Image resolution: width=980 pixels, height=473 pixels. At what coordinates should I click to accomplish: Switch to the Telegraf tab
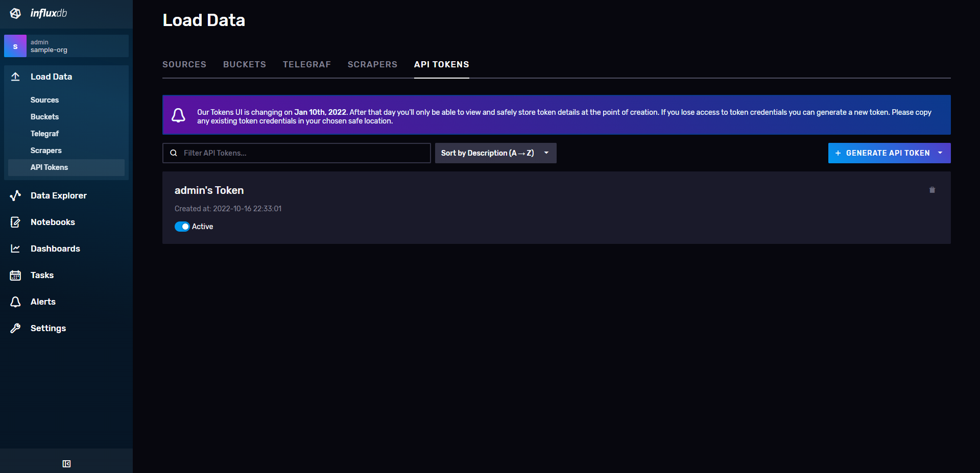[306, 64]
